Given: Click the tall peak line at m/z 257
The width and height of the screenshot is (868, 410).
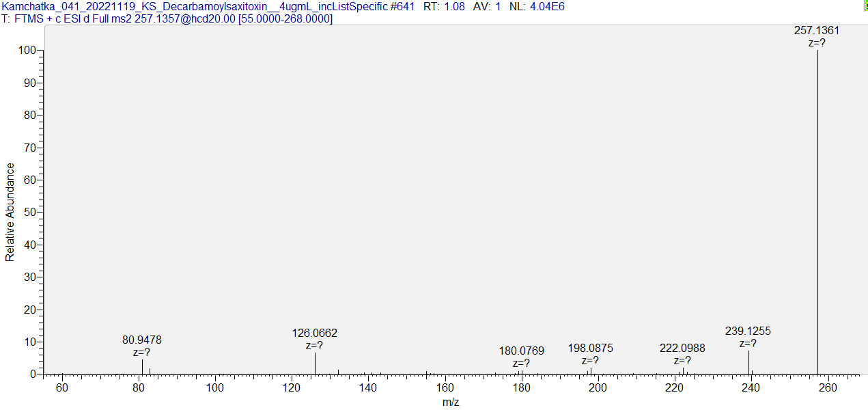Looking at the screenshot, I should 817,205.
